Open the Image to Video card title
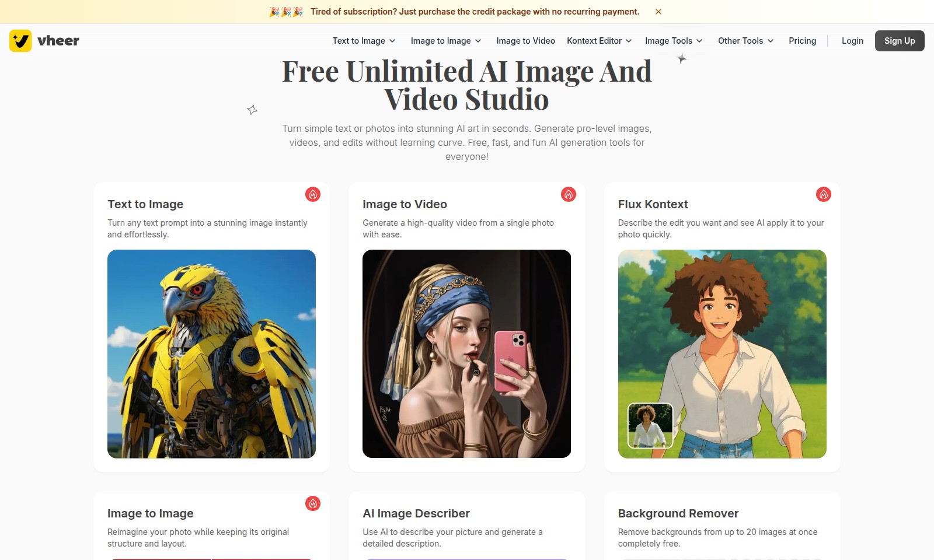Screen dimensions: 934x560 click(405, 204)
